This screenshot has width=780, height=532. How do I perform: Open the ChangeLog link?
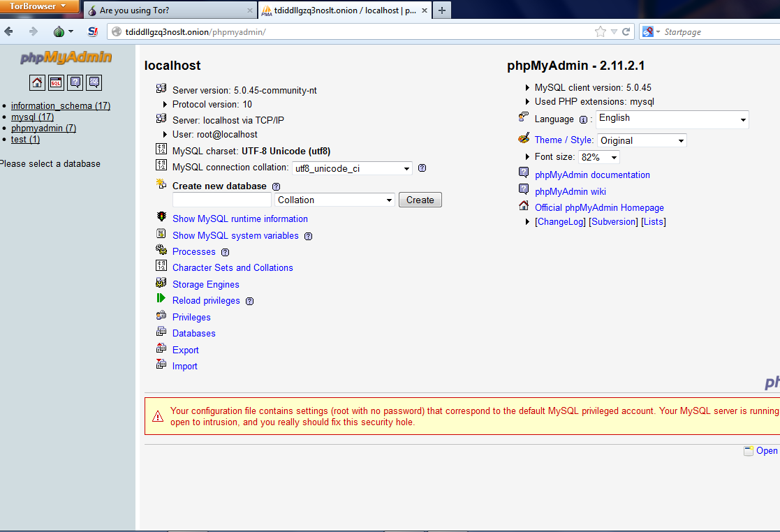click(560, 222)
